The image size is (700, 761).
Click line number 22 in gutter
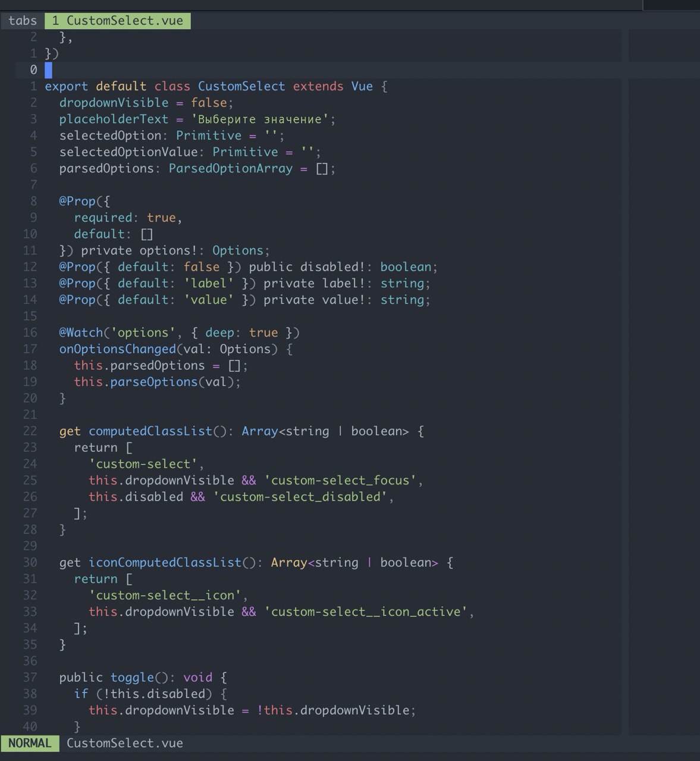pos(30,432)
